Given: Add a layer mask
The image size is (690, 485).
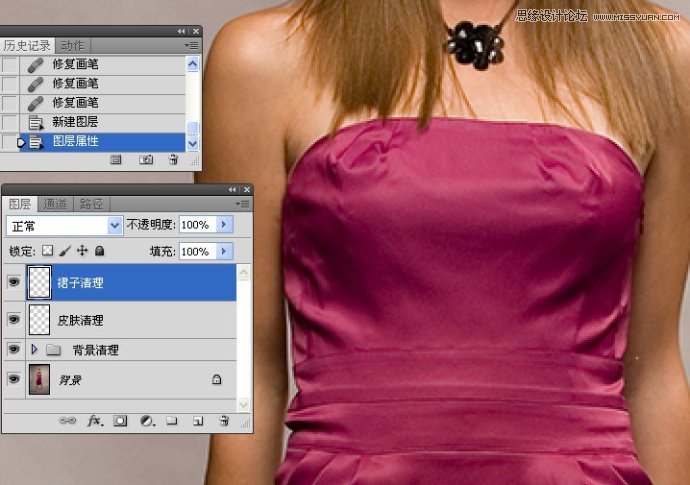Looking at the screenshot, I should click(120, 421).
